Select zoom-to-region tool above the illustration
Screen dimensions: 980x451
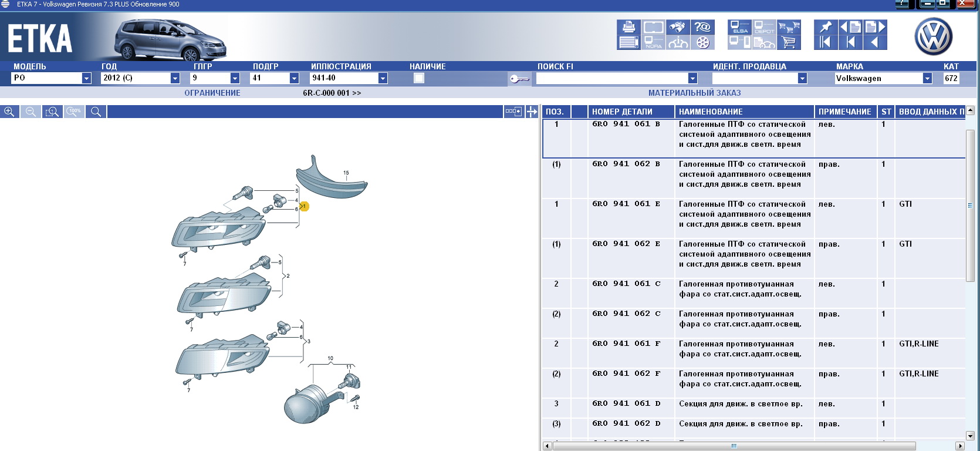pos(52,112)
